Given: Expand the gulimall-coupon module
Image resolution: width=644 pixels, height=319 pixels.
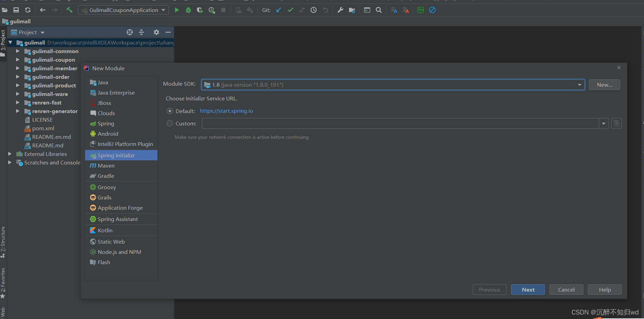Looking at the screenshot, I should click(x=17, y=60).
